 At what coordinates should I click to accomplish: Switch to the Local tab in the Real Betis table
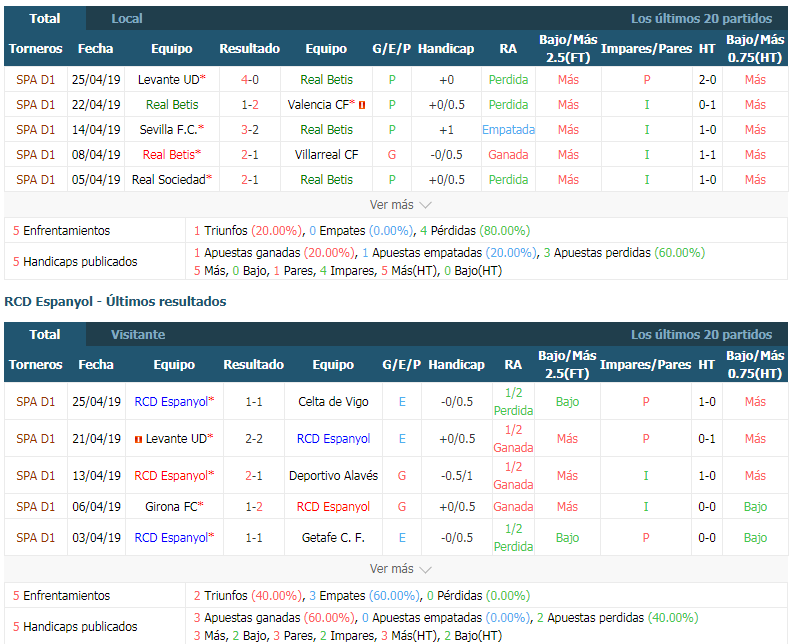tap(126, 19)
